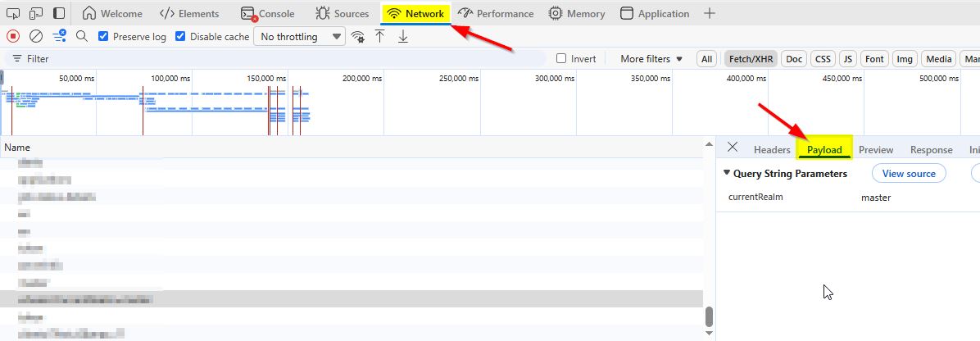Click the export HAR download arrow

[402, 36]
